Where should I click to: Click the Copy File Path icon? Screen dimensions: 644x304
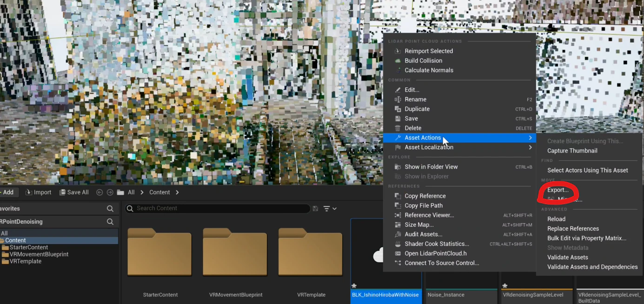tap(398, 205)
